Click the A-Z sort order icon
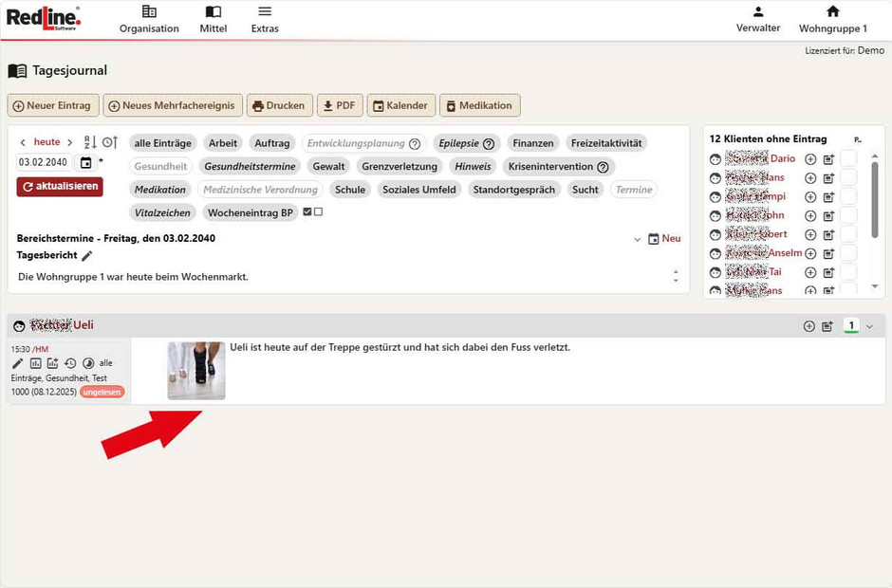 pyautogui.click(x=90, y=142)
